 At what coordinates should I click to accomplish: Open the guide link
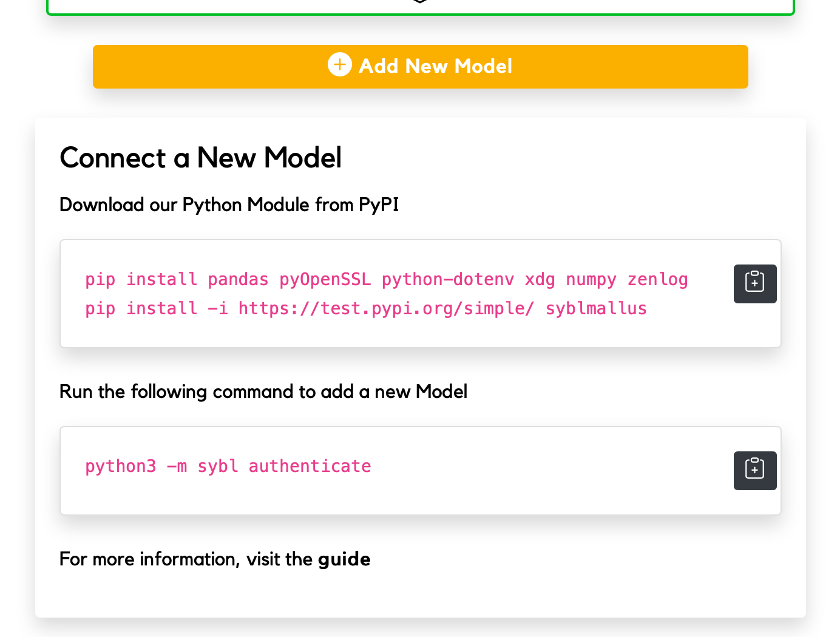344,559
